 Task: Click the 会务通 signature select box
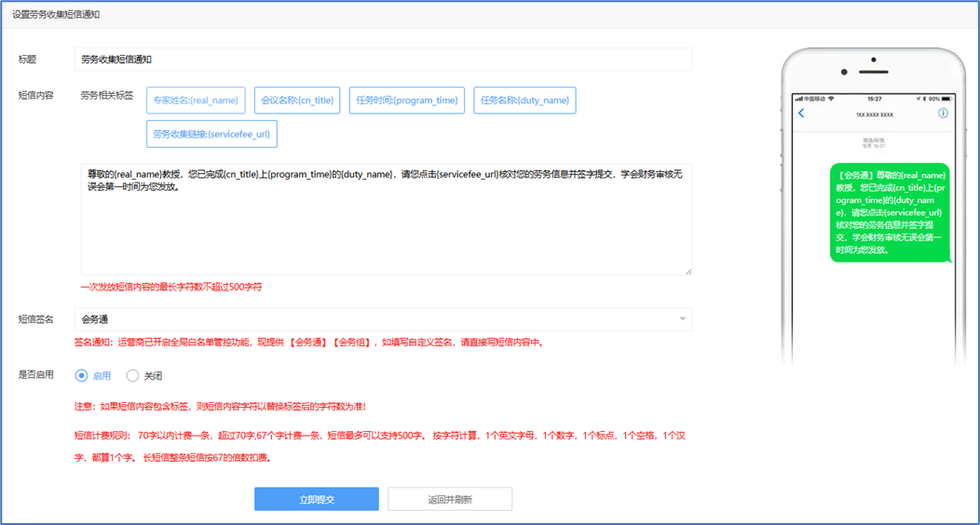(x=383, y=319)
